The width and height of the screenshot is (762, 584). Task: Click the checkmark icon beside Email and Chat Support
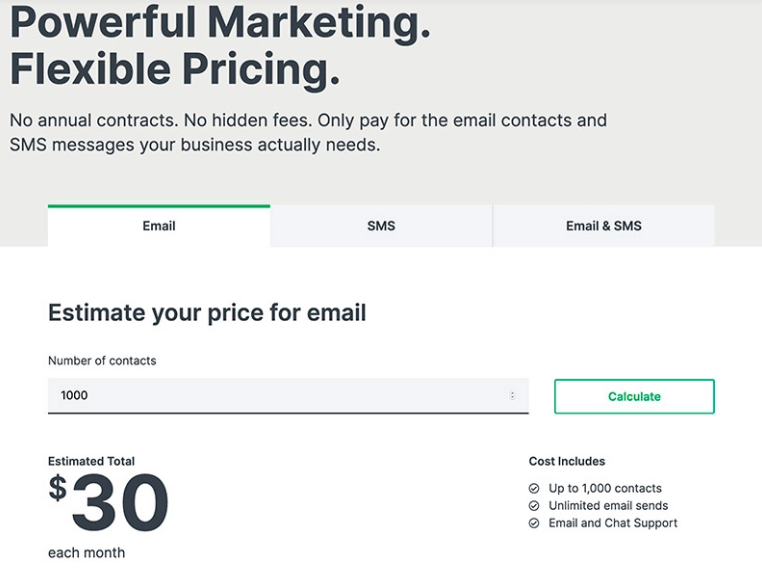click(534, 523)
